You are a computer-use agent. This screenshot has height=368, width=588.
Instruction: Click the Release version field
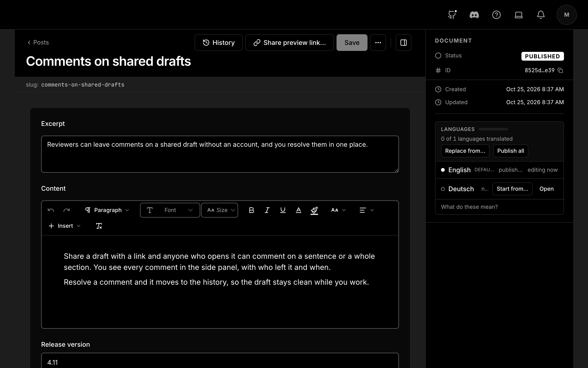[220, 361]
